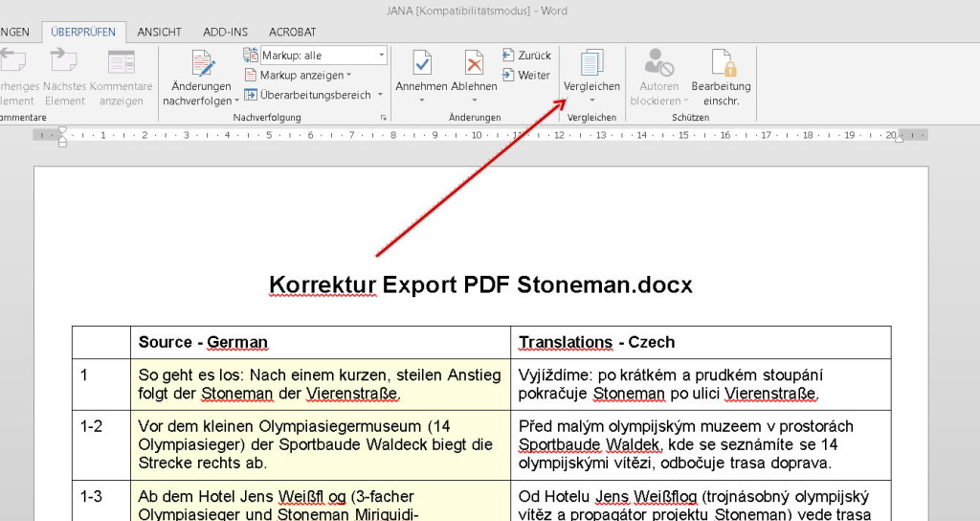Open the Markup anzeigen dropdown
The height and width of the screenshot is (521, 980).
[x=298, y=75]
